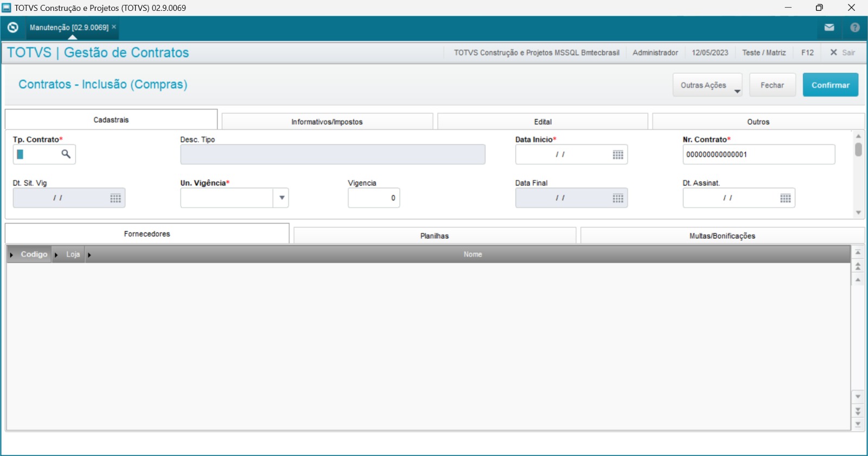Click TOTVS Construção e Projetos MSSQL Bmtecbrasil

tap(537, 53)
